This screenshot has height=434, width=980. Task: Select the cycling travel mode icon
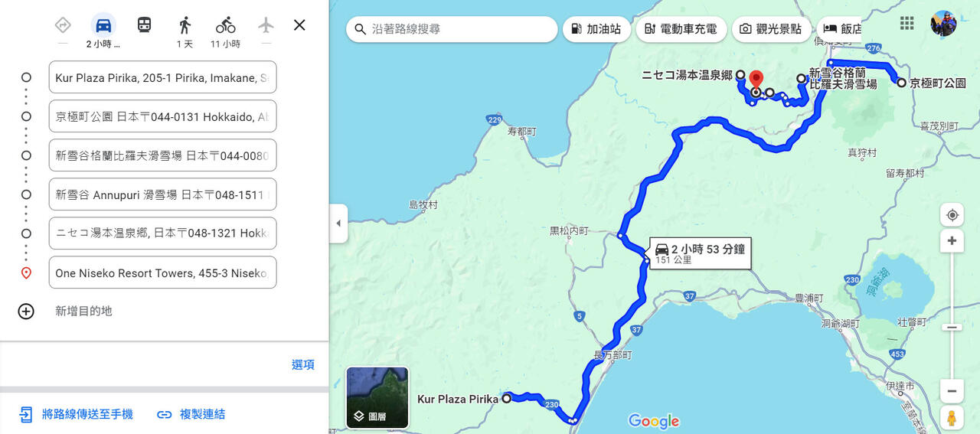click(x=225, y=24)
